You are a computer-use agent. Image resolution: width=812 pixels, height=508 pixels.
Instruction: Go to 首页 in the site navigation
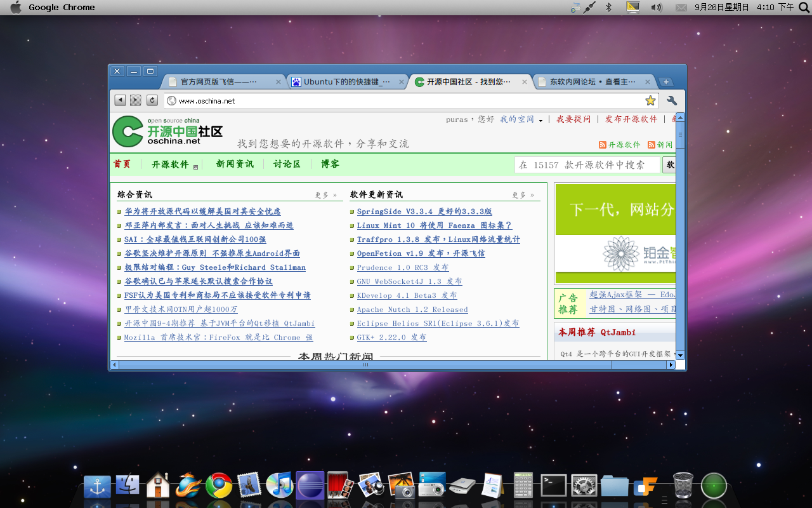(x=122, y=164)
